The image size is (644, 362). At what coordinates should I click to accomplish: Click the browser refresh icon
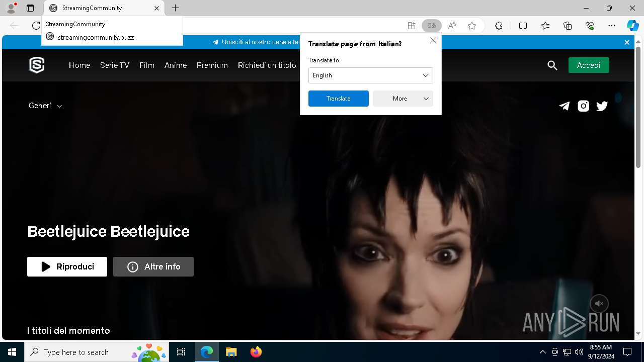coord(36,26)
